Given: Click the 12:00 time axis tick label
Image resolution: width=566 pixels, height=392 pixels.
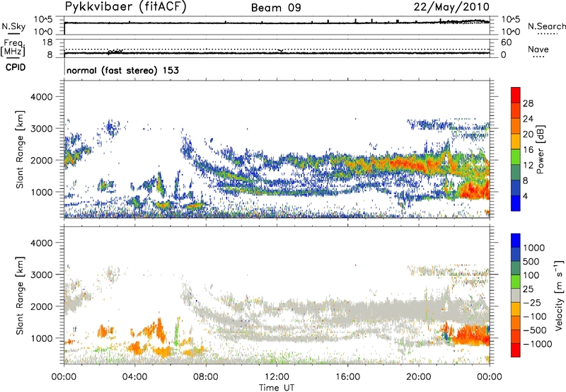Looking at the screenshot, I should (277, 377).
